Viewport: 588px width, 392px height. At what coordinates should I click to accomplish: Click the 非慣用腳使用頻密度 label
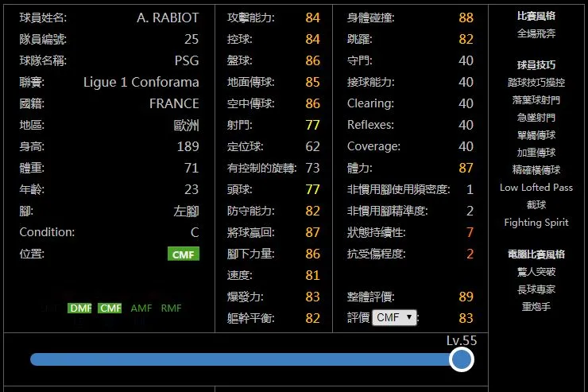[x=398, y=189]
